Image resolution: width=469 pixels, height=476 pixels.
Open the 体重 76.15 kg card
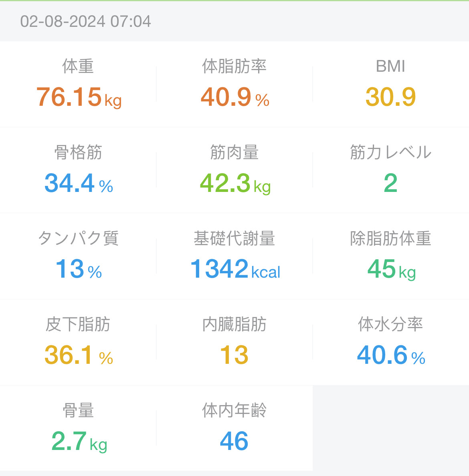[78, 84]
